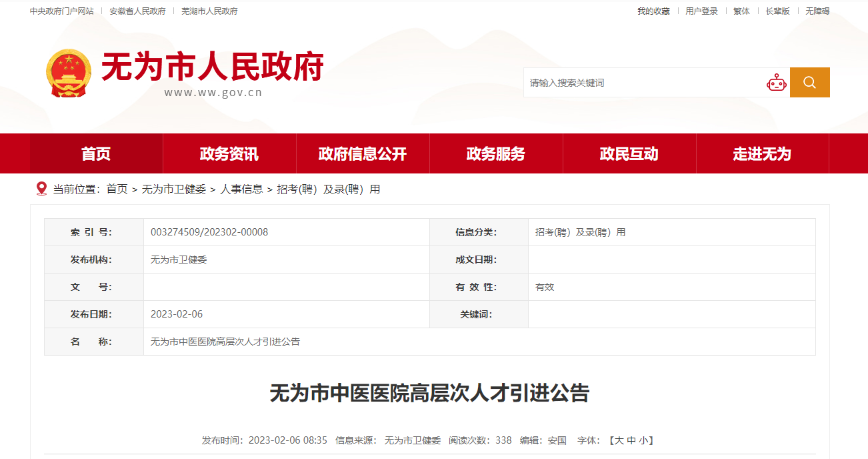Open the 政民互动 navigation item

pyautogui.click(x=629, y=154)
